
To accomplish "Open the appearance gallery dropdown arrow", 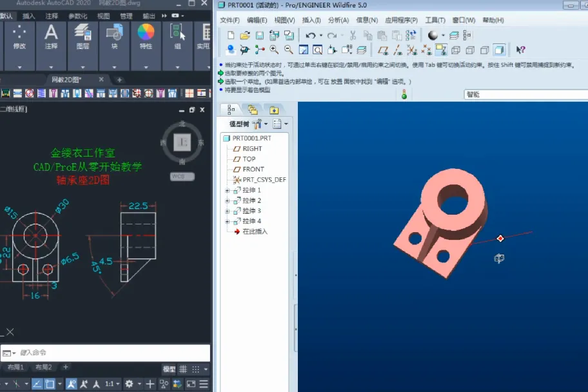I will [x=443, y=35].
